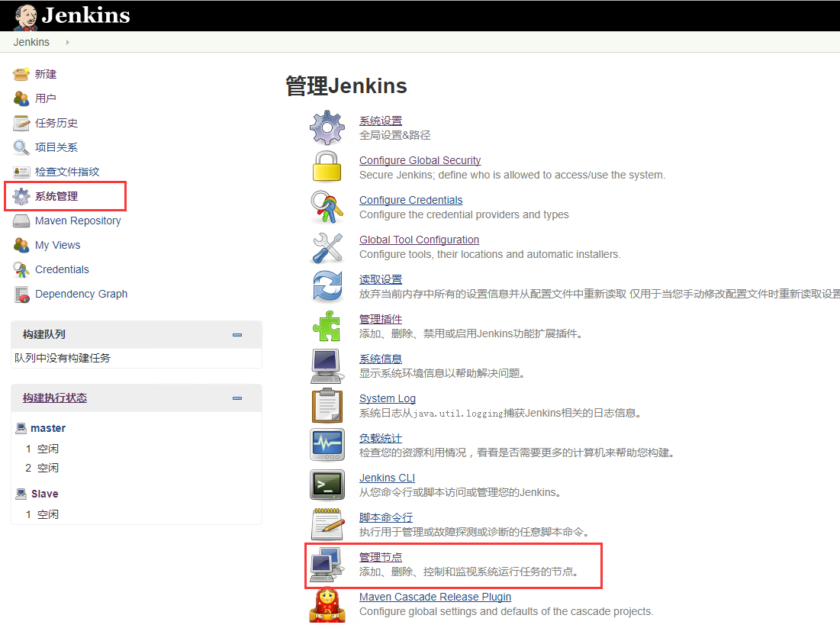The width and height of the screenshot is (840, 628).
Task: Open Configure Global Security link
Action: pos(420,160)
